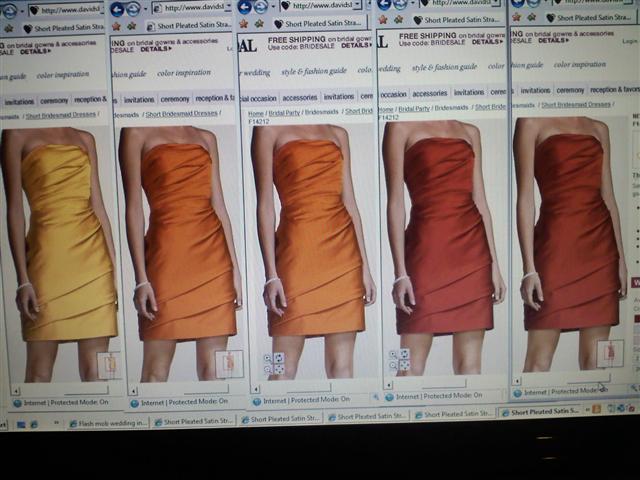Click the left scroll arrow in the yellow dress window
The image size is (640, 480).
15,390
